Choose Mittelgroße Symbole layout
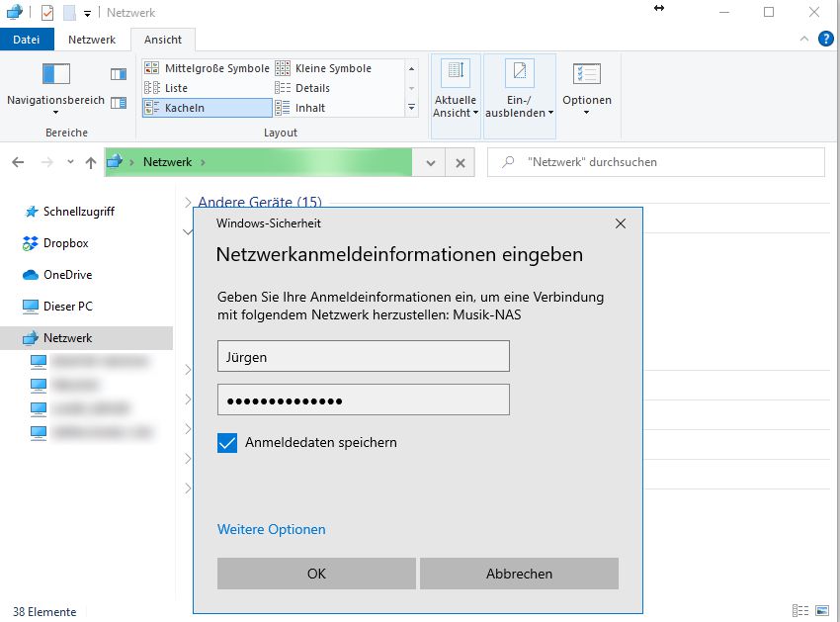The width and height of the screenshot is (840, 622). [207, 68]
